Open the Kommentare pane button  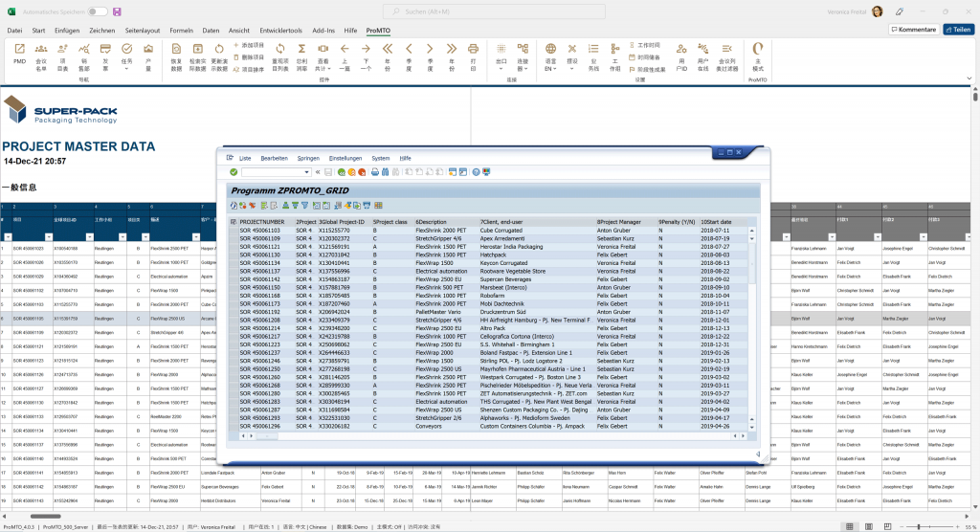coord(912,30)
